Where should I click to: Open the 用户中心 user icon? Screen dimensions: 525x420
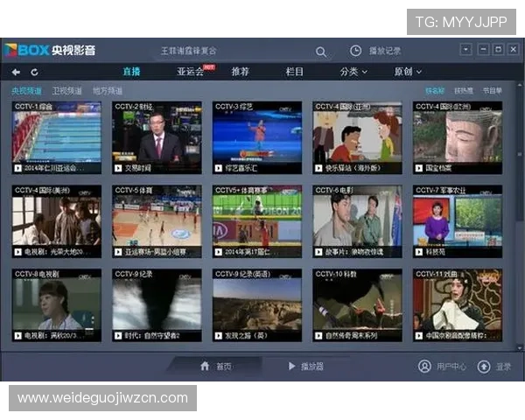(x=424, y=366)
